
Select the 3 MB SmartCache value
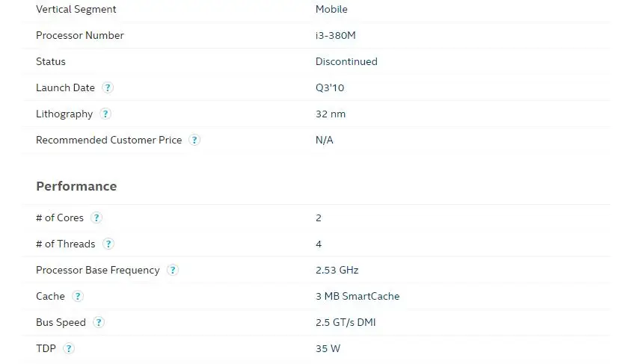(x=358, y=296)
